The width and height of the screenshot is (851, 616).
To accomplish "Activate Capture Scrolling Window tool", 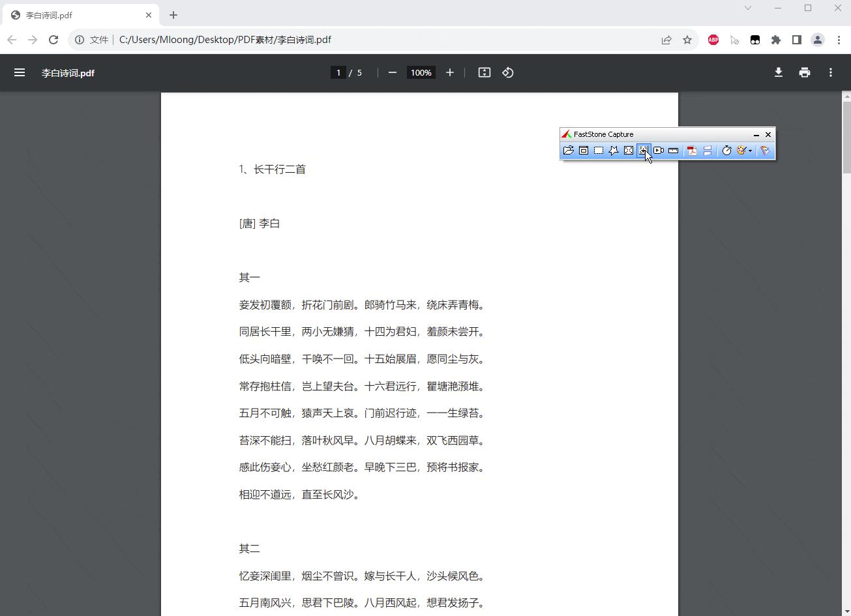I will pyautogui.click(x=643, y=151).
